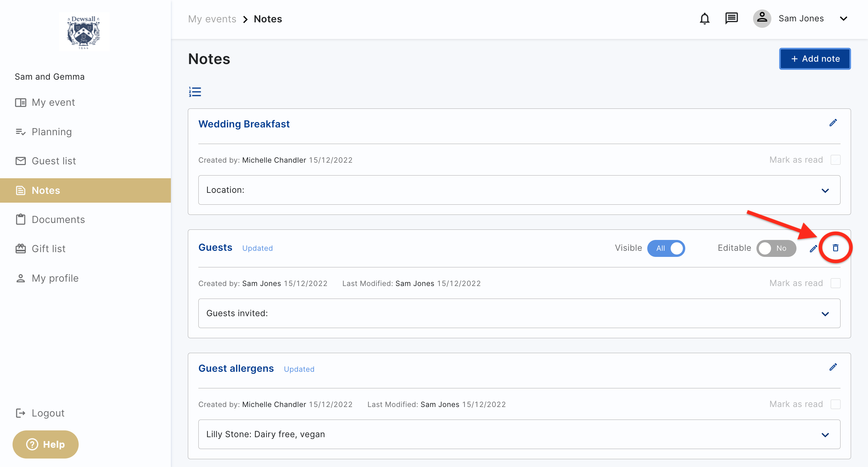Open the Sam Jones account dropdown
The height and width of the screenshot is (467, 868).
pyautogui.click(x=844, y=19)
